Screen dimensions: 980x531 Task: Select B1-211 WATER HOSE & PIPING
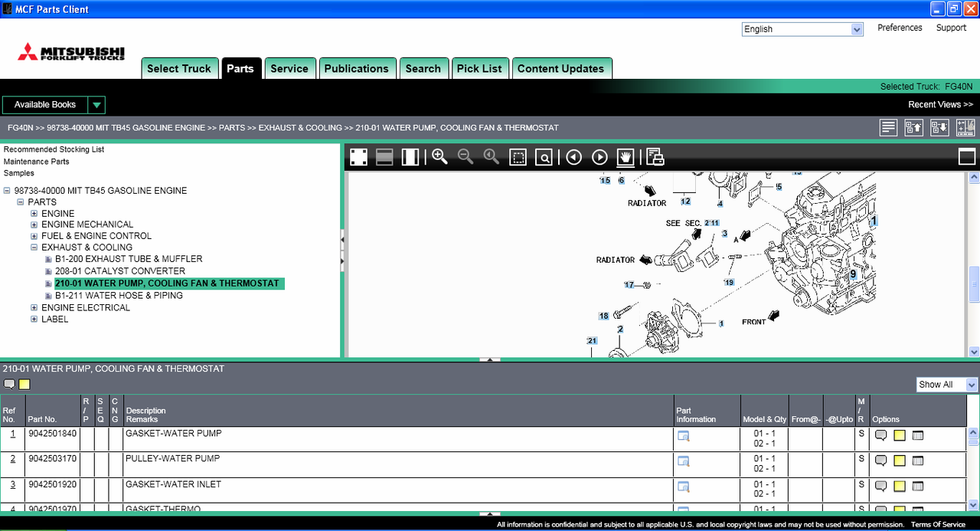click(119, 296)
